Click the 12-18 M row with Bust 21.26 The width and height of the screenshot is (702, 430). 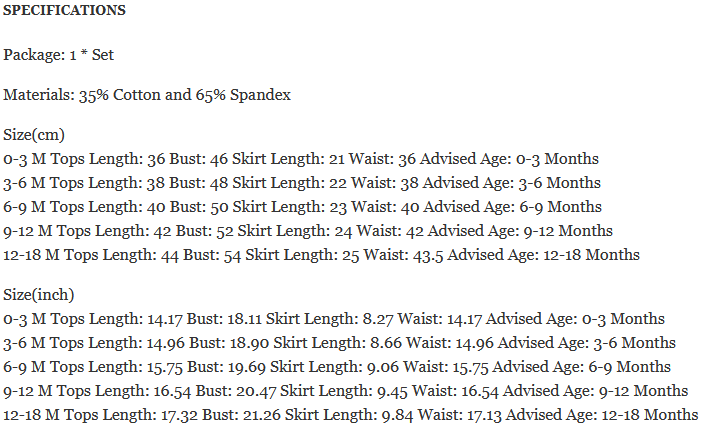coord(350,415)
